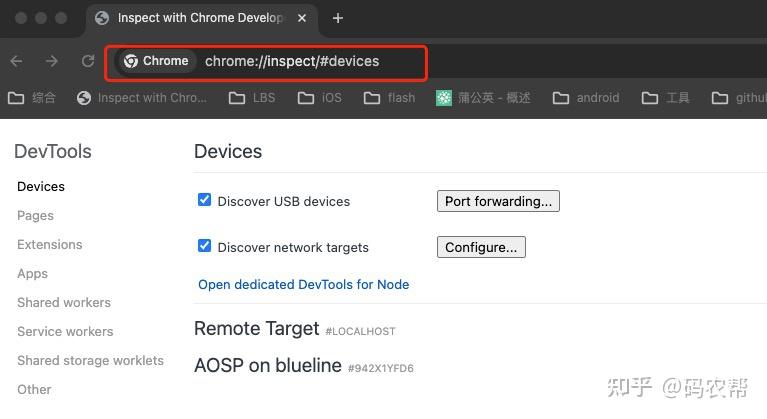Select Pages in DevTools sidebar
Screen dimensions: 767x419
click(35, 215)
